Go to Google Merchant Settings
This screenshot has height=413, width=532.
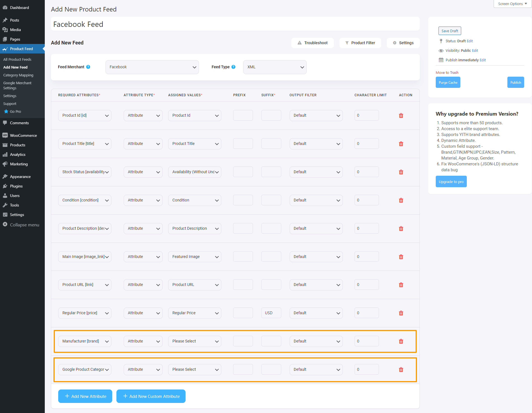point(17,85)
